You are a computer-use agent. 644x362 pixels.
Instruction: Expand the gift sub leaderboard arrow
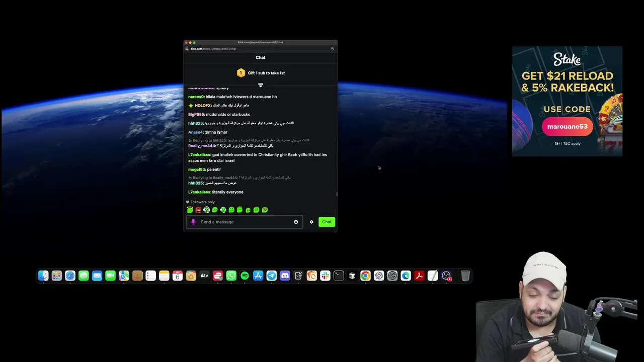click(260, 85)
